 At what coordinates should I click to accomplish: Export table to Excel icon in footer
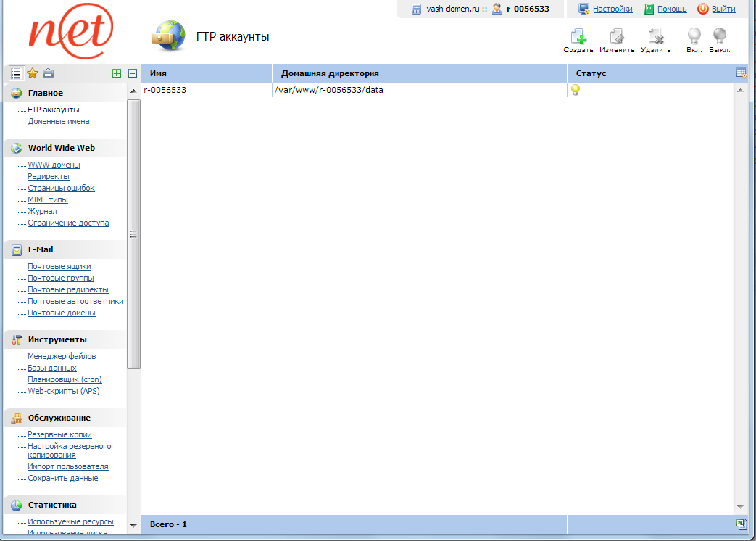(741, 524)
